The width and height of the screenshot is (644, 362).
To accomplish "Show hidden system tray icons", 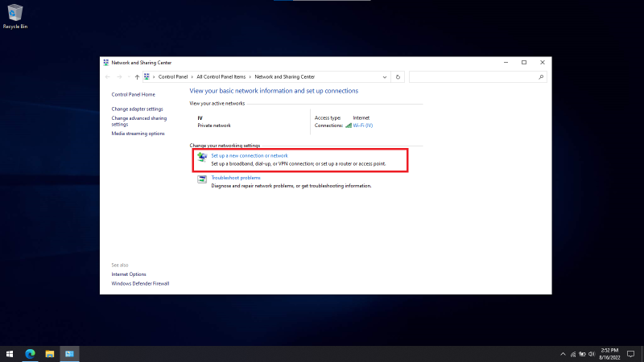I will 563,354.
